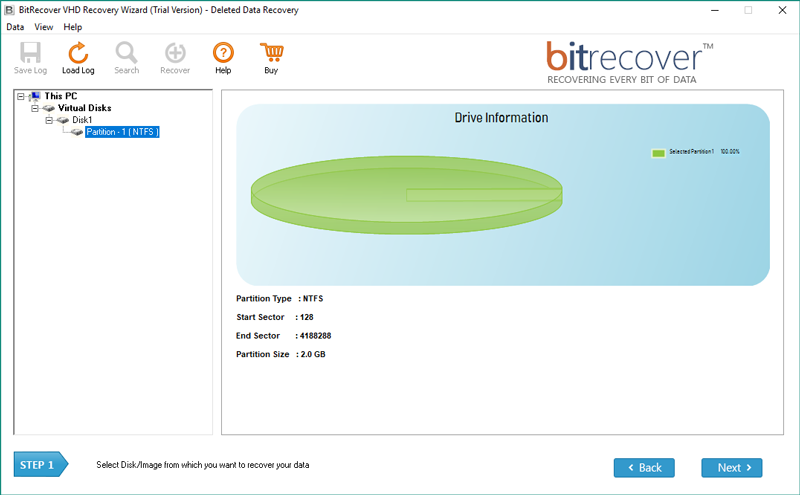Click the Search magnifier icon
The image size is (800, 495).
(x=126, y=53)
